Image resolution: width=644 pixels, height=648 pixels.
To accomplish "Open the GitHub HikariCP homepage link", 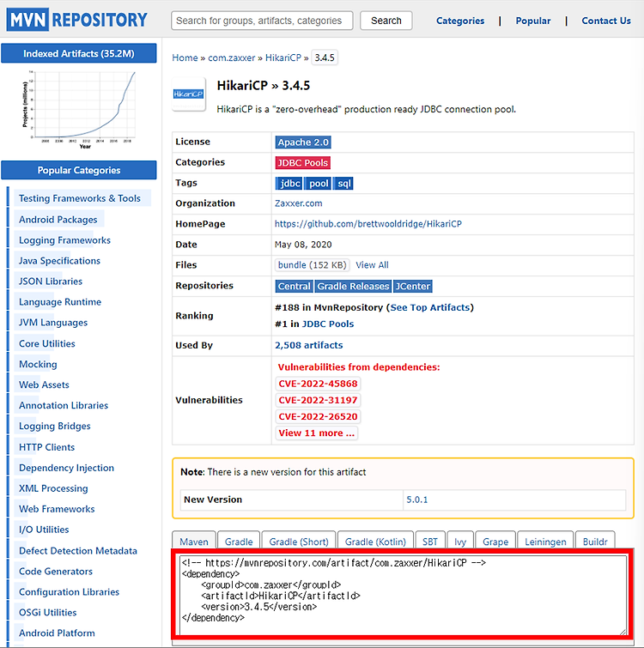I will (x=368, y=224).
